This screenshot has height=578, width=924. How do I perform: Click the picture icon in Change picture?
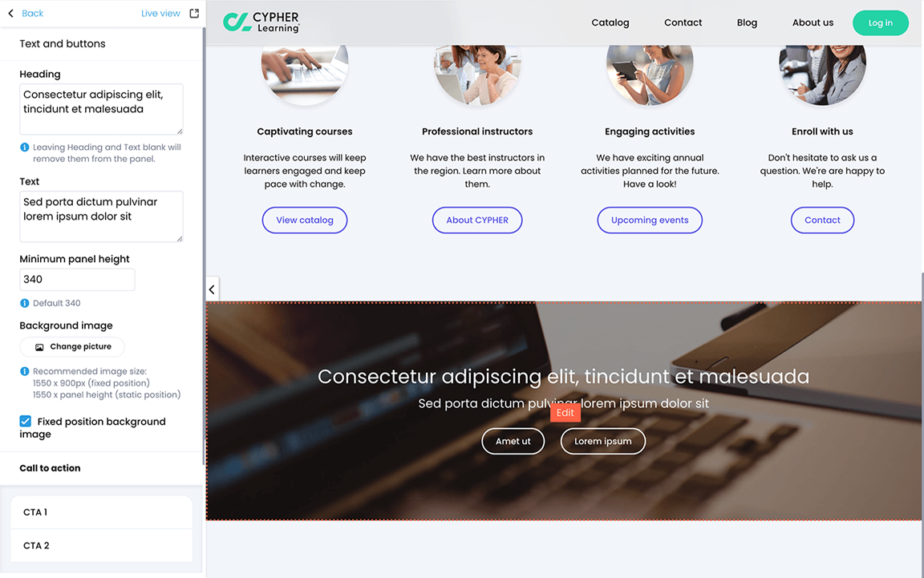(39, 347)
